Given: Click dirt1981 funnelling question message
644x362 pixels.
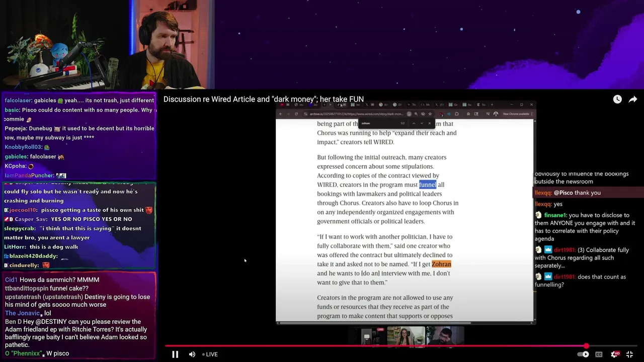Looking at the screenshot, I should [581, 281].
